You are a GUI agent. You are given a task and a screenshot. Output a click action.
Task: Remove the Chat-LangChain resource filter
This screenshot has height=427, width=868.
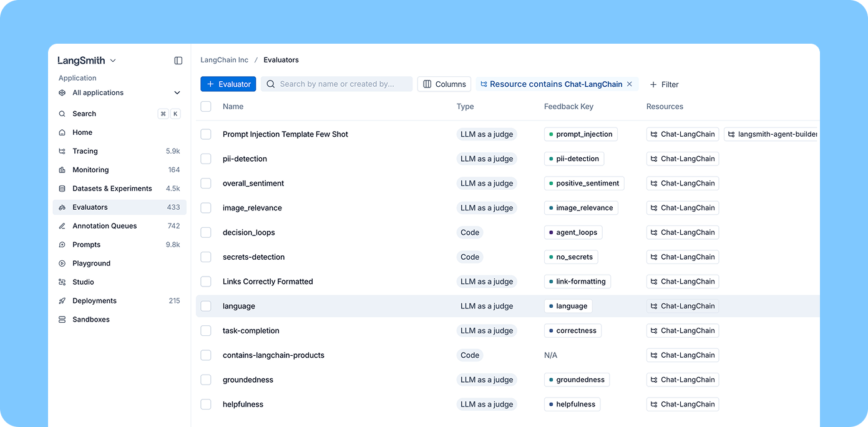point(630,84)
